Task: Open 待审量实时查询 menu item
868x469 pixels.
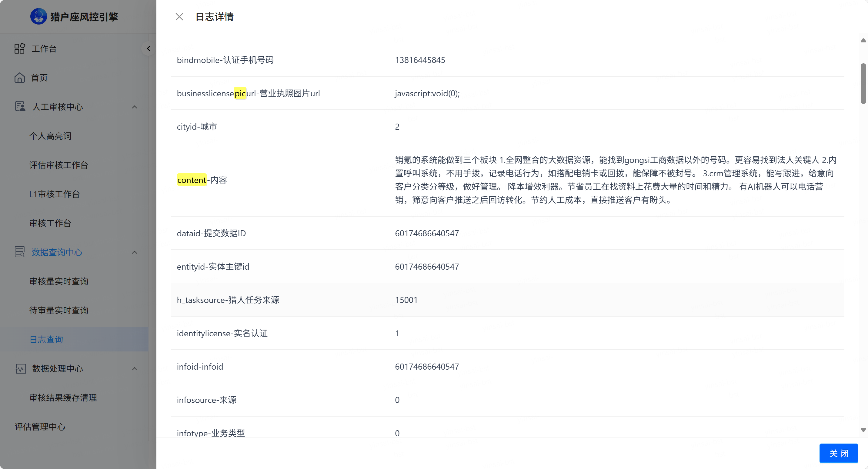Action: click(x=58, y=310)
